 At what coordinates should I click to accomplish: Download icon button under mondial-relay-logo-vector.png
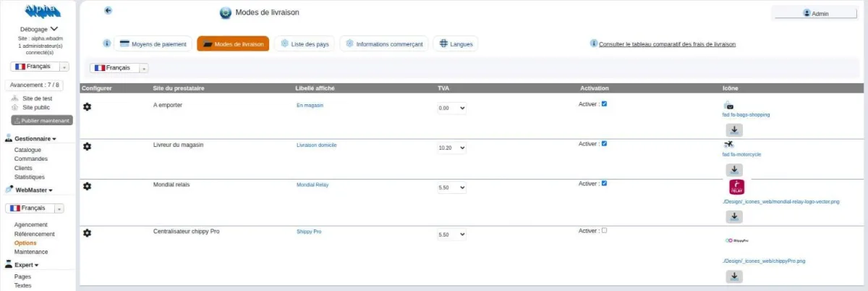734,216
